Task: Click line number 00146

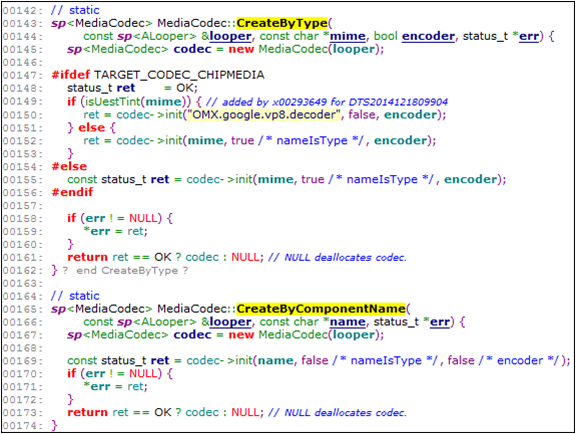Action: click(x=23, y=62)
